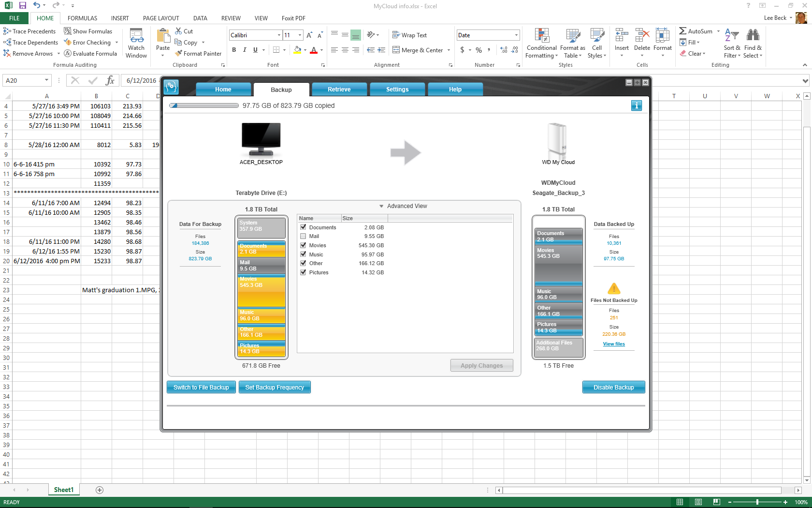
Task: Open the Watch Window
Action: [x=136, y=43]
